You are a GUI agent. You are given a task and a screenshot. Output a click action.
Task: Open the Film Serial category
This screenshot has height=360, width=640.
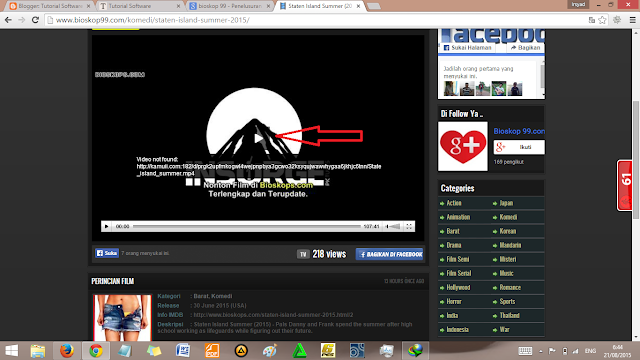459,273
